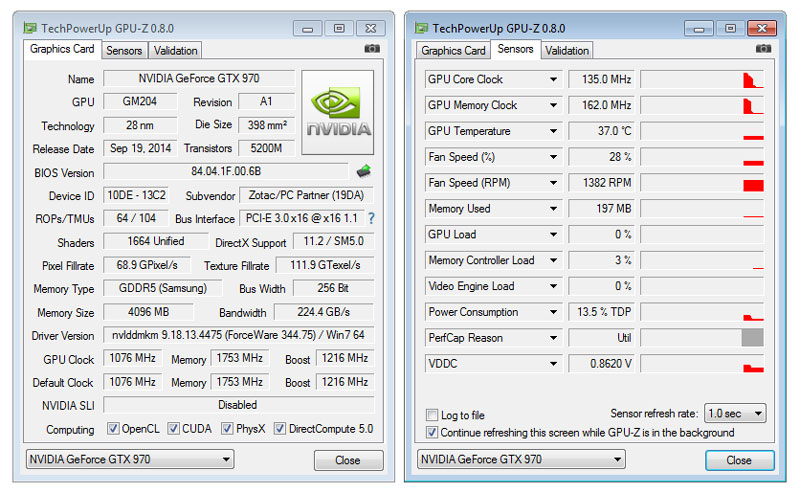
Task: Click the Release Date value Sep 19, 2014
Action: tap(140, 149)
